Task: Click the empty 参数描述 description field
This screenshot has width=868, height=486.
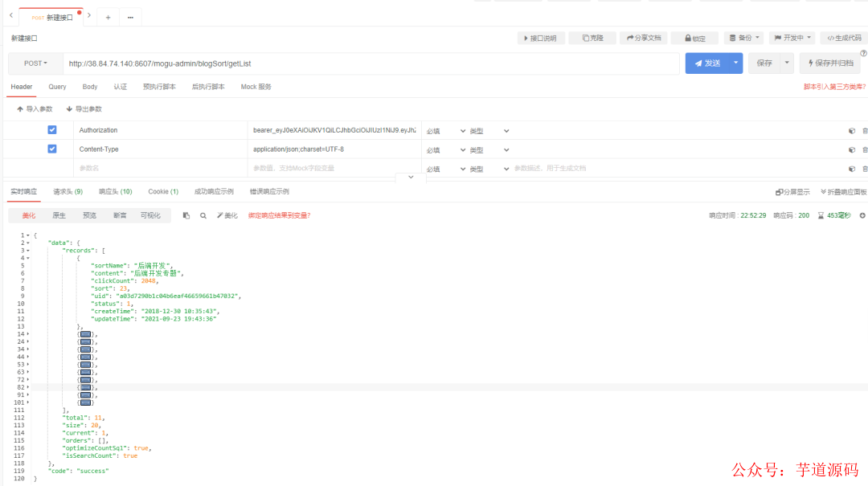Action: click(x=678, y=168)
